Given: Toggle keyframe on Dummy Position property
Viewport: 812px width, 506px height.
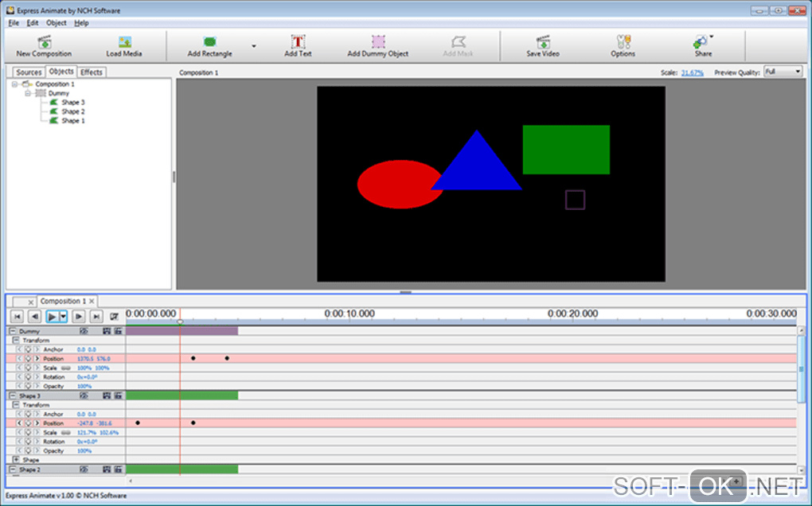Looking at the screenshot, I should 28,359.
